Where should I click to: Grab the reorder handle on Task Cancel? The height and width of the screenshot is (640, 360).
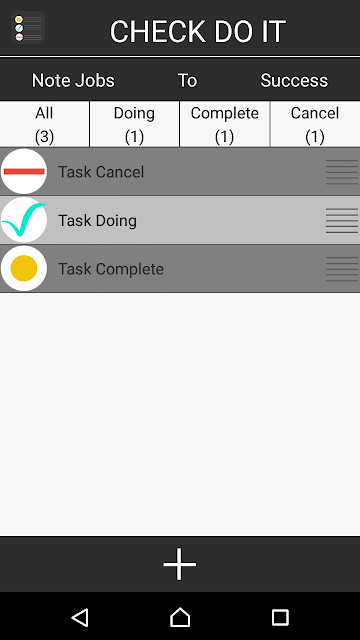click(342, 172)
